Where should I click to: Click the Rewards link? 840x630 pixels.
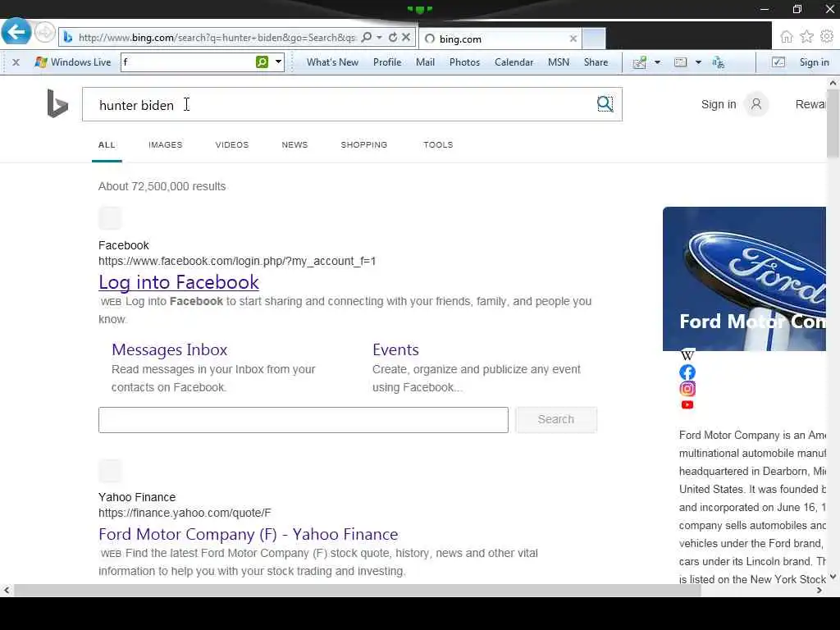point(810,104)
